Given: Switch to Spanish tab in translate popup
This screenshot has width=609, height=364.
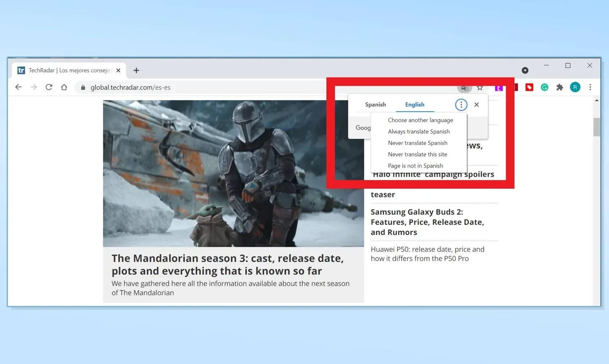Looking at the screenshot, I should 376,105.
